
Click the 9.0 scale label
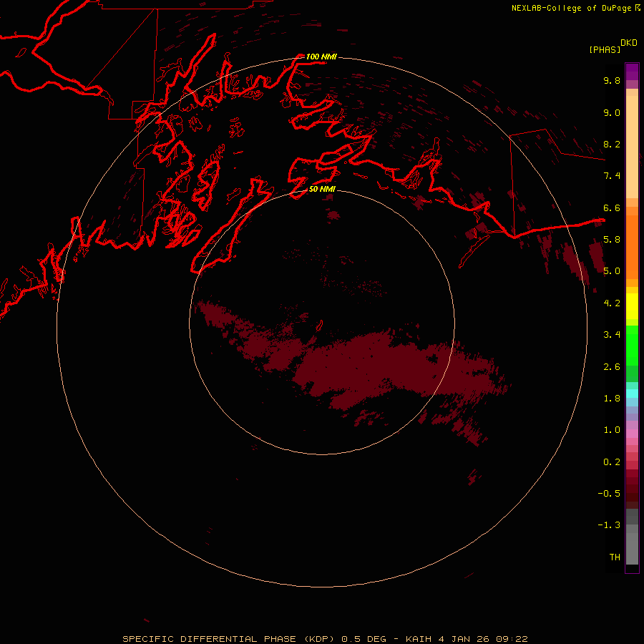[612, 112]
